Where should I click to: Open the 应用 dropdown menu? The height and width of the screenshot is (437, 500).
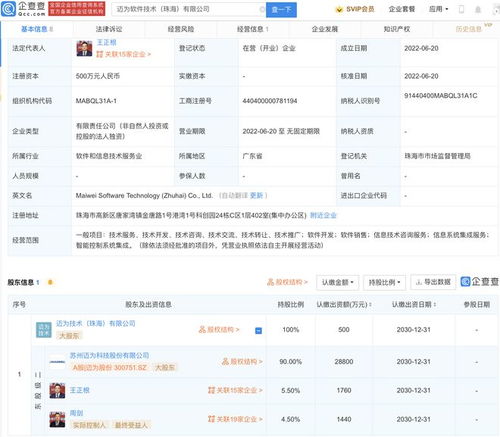439,9
